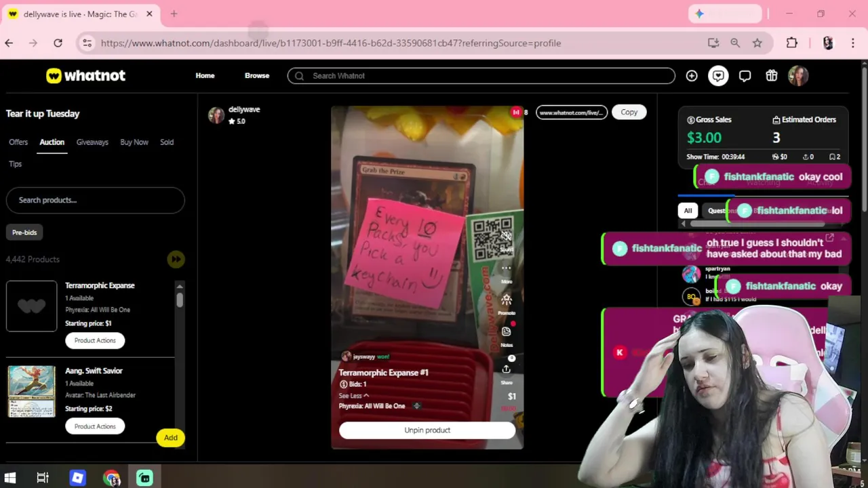
Task: Click the Promote icon on stream
Action: [x=506, y=300]
